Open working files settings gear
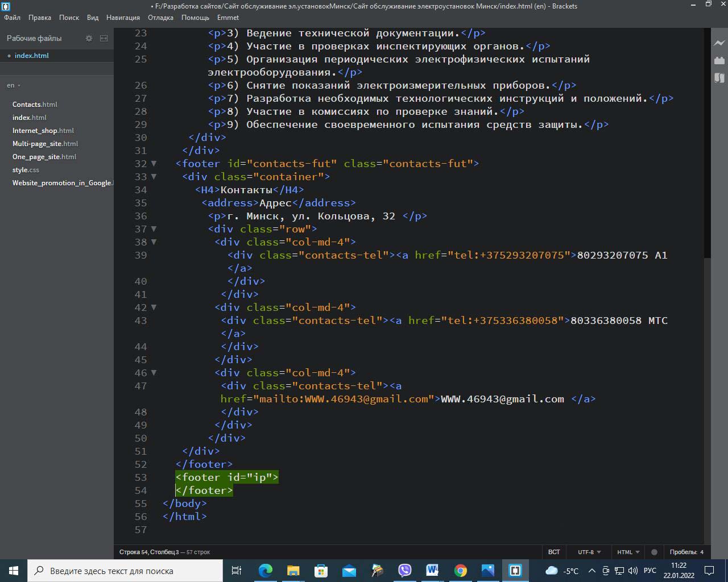This screenshot has width=728, height=582. coord(89,38)
